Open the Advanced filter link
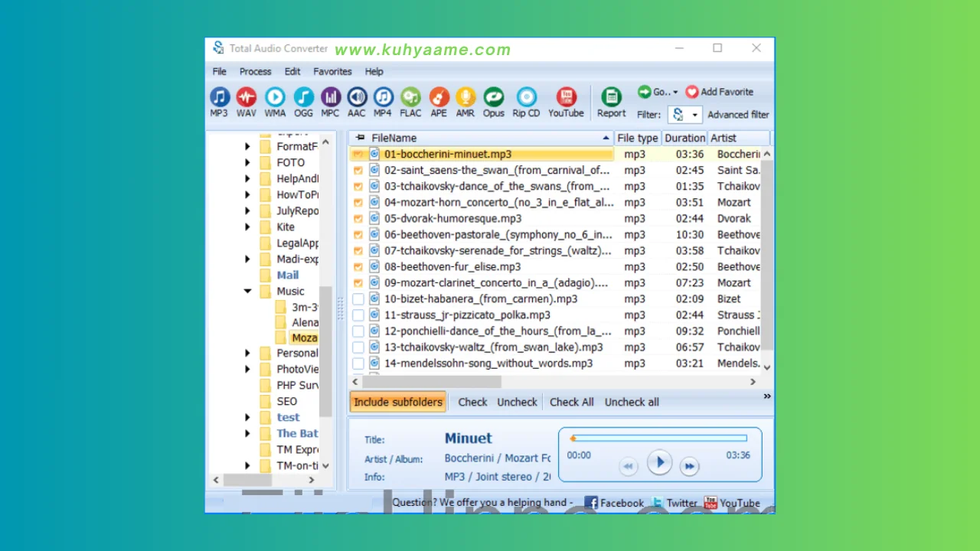Image resolution: width=980 pixels, height=551 pixels. coord(738,115)
